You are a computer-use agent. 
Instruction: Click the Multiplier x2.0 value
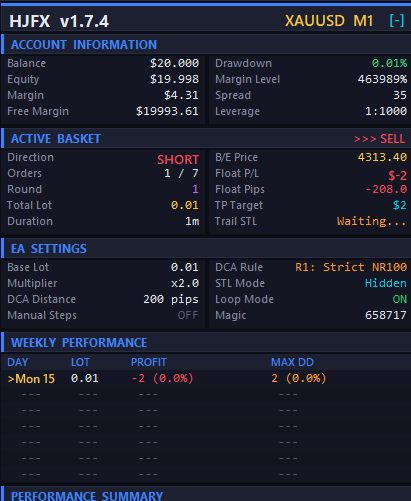tap(185, 283)
